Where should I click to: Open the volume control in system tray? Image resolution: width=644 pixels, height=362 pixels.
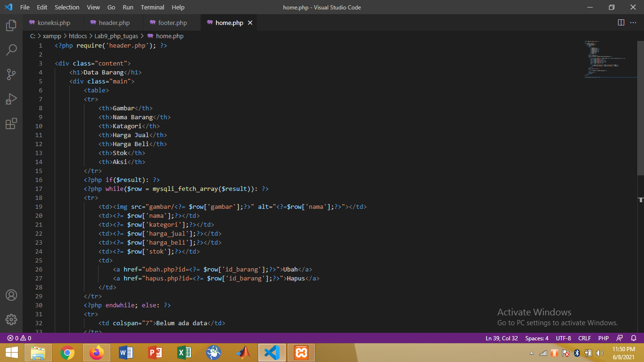600,353
